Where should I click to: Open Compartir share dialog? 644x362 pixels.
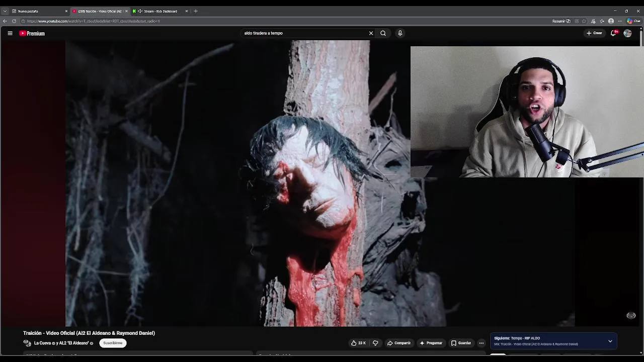[x=399, y=343]
